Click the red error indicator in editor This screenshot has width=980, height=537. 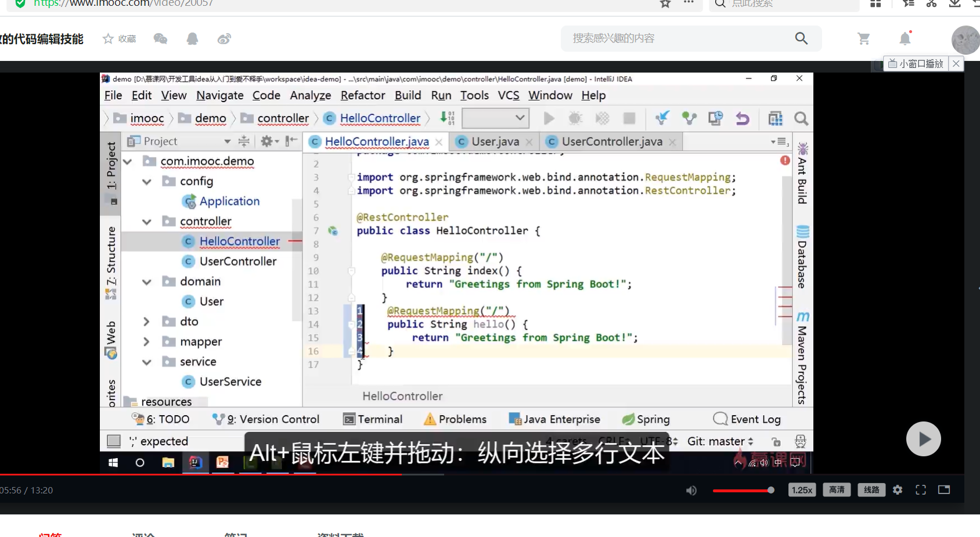click(x=785, y=160)
